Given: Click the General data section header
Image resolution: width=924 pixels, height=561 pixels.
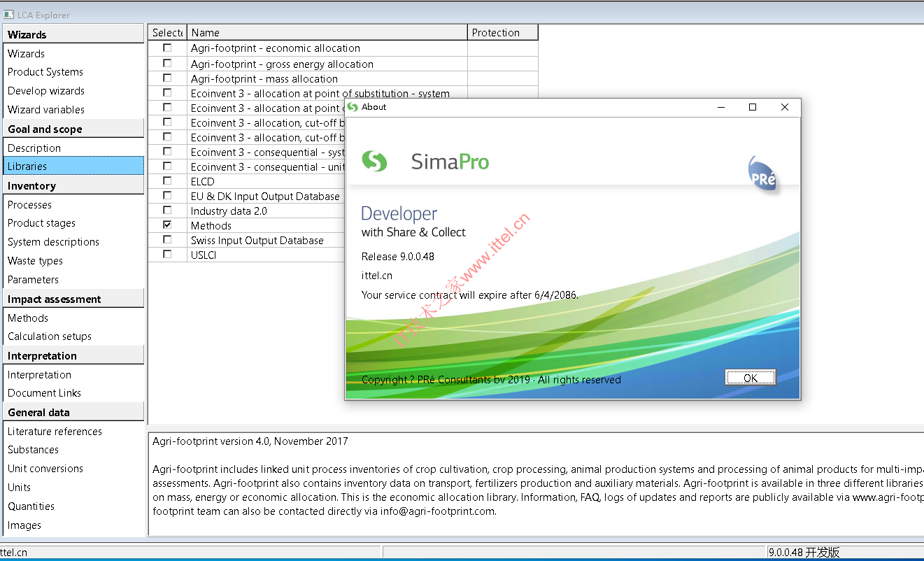Looking at the screenshot, I should [x=73, y=412].
